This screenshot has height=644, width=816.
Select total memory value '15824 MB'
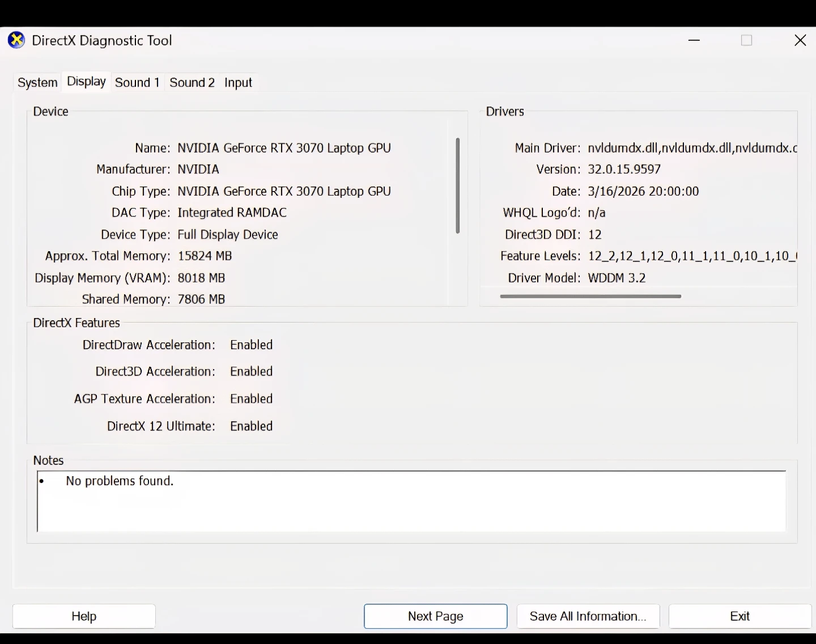coord(205,256)
